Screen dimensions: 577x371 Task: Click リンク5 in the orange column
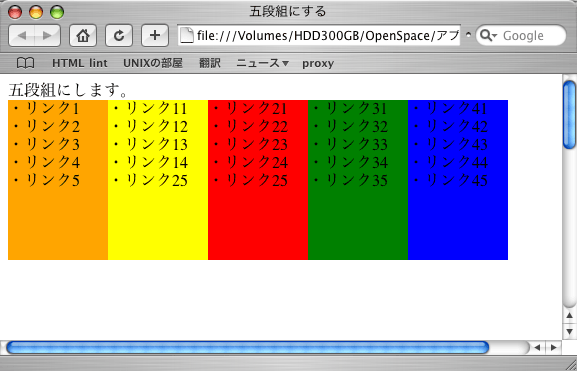[53, 180]
